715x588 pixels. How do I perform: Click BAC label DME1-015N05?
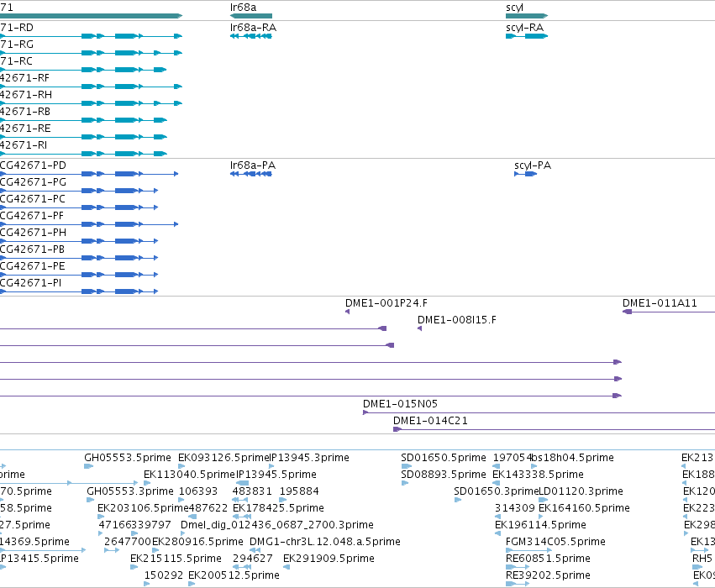[401, 404]
